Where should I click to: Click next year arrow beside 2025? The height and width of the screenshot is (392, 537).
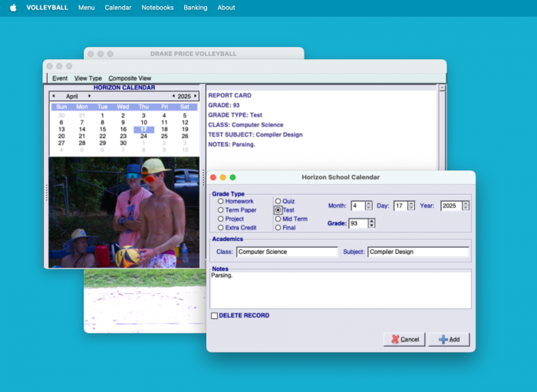[196, 96]
